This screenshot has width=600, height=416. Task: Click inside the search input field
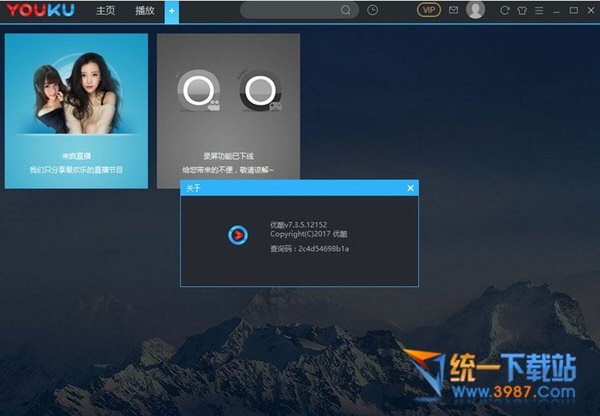coord(288,10)
